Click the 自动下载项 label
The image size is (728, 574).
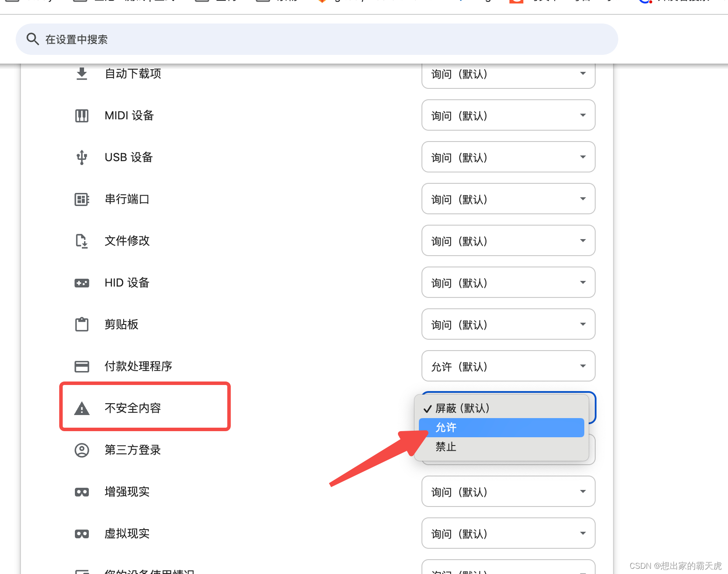pyautogui.click(x=133, y=74)
